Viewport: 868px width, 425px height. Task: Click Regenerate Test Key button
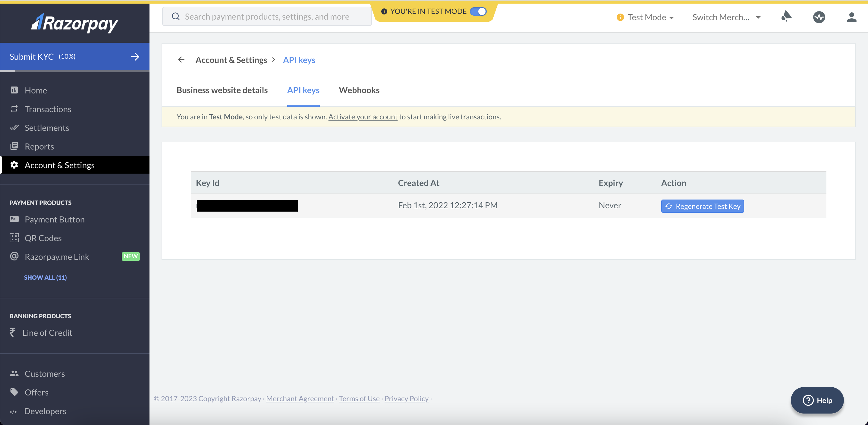pyautogui.click(x=702, y=206)
